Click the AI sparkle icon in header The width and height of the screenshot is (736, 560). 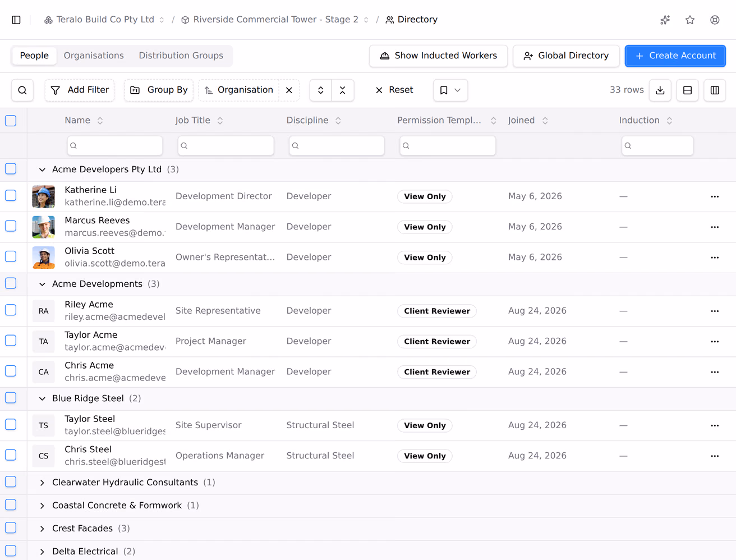pos(665,20)
